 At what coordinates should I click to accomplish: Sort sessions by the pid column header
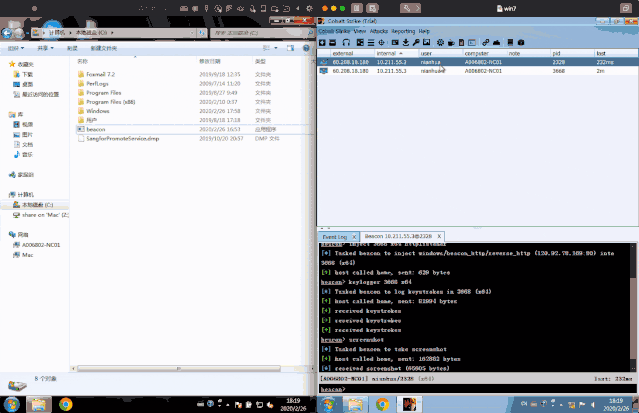[557, 53]
